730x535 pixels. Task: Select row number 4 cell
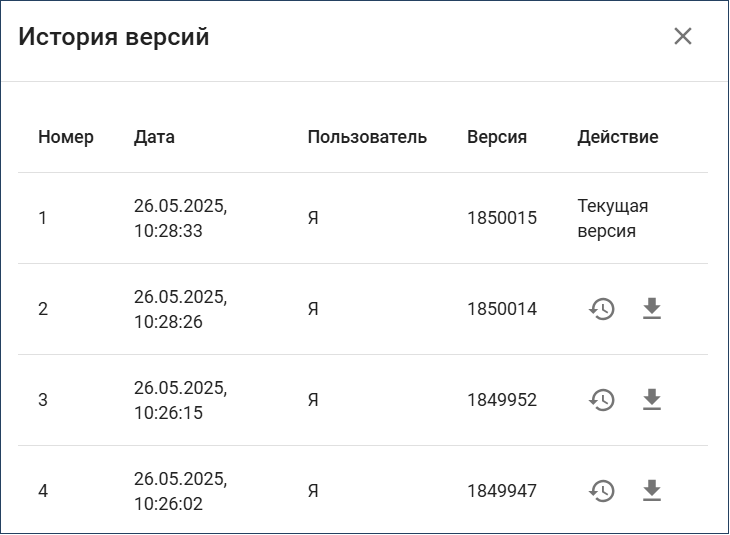(x=43, y=491)
